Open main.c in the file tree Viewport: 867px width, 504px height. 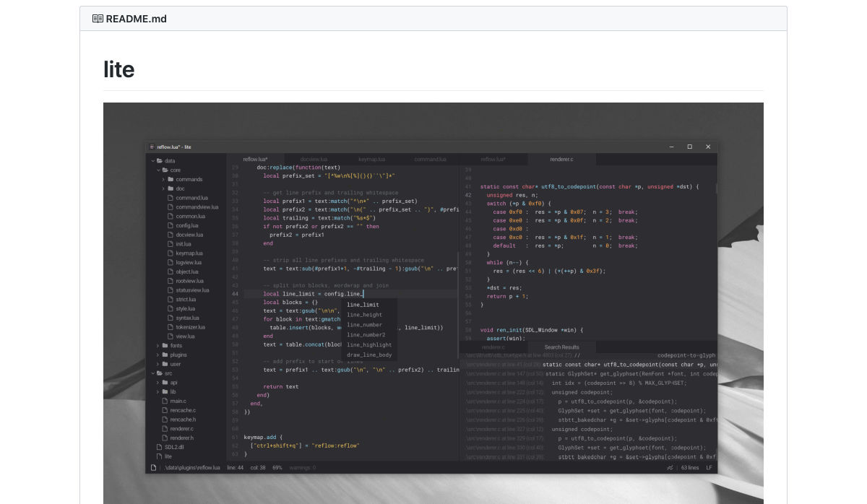(x=178, y=401)
